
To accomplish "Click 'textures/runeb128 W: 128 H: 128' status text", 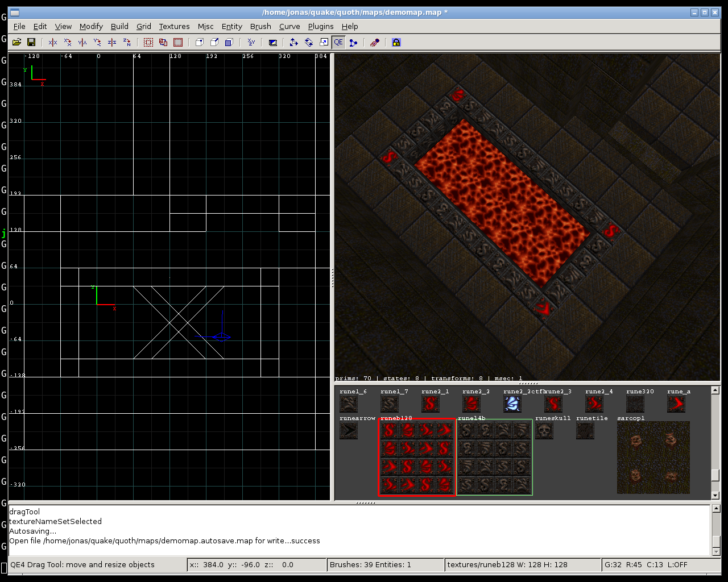I will point(507,564).
